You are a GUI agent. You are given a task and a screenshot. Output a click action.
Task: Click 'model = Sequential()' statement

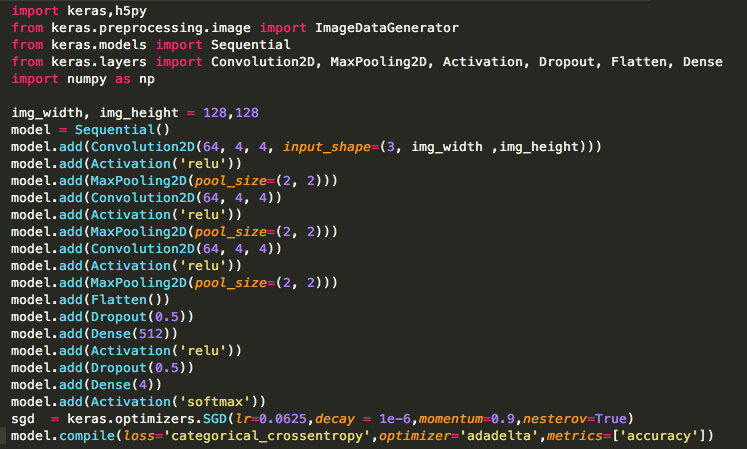pyautogui.click(x=91, y=129)
